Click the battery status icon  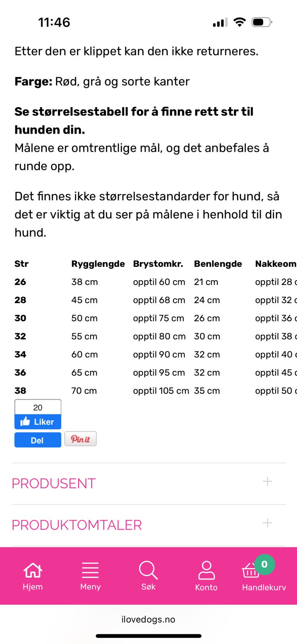[261, 22]
